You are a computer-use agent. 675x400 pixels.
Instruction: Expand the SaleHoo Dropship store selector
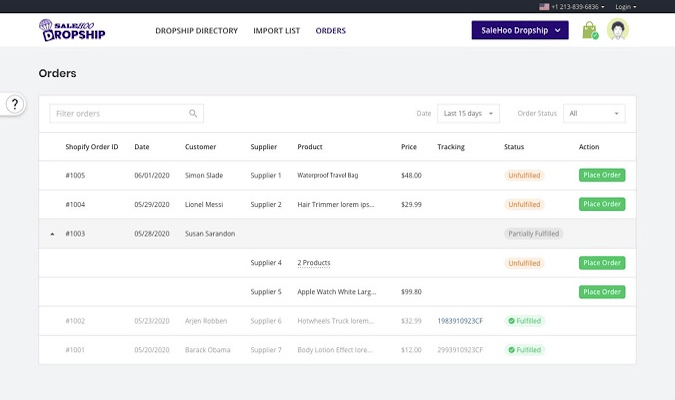tap(520, 31)
